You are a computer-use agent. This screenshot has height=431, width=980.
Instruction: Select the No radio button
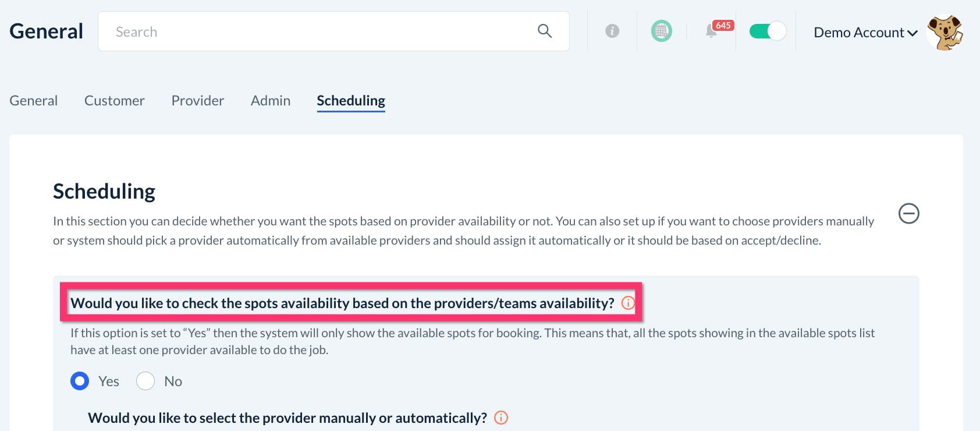pyautogui.click(x=145, y=381)
